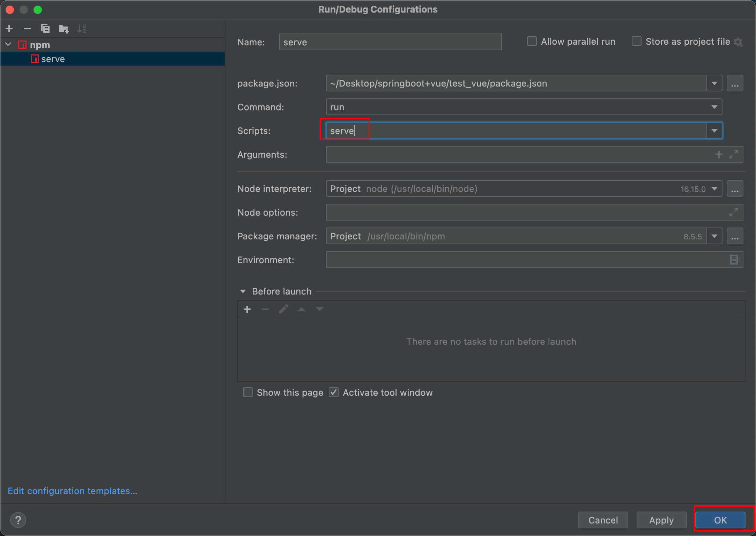The width and height of the screenshot is (756, 536).
Task: Browse for Node interpreter with the ellipsis button
Action: click(735, 189)
